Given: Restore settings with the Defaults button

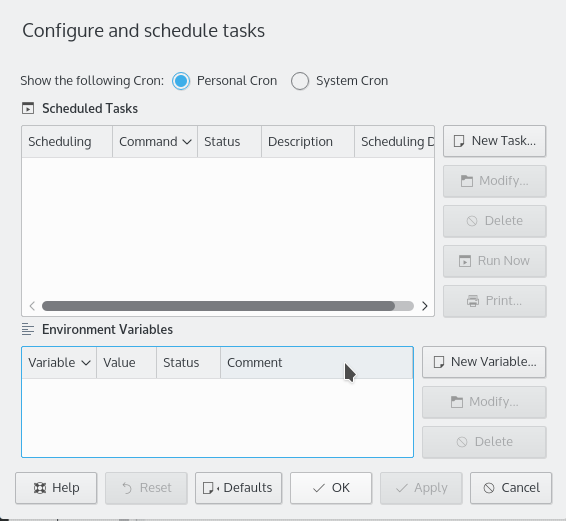Looking at the screenshot, I should [x=238, y=488].
